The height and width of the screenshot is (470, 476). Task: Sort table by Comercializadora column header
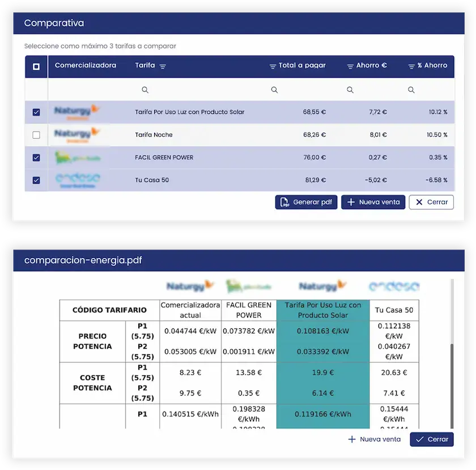click(x=86, y=66)
